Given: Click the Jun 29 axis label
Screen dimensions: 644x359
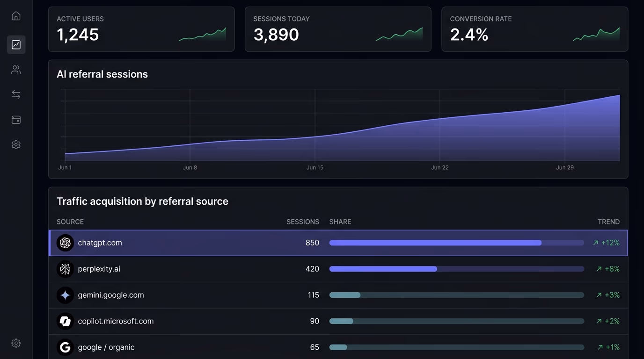Looking at the screenshot, I should pyautogui.click(x=565, y=167).
